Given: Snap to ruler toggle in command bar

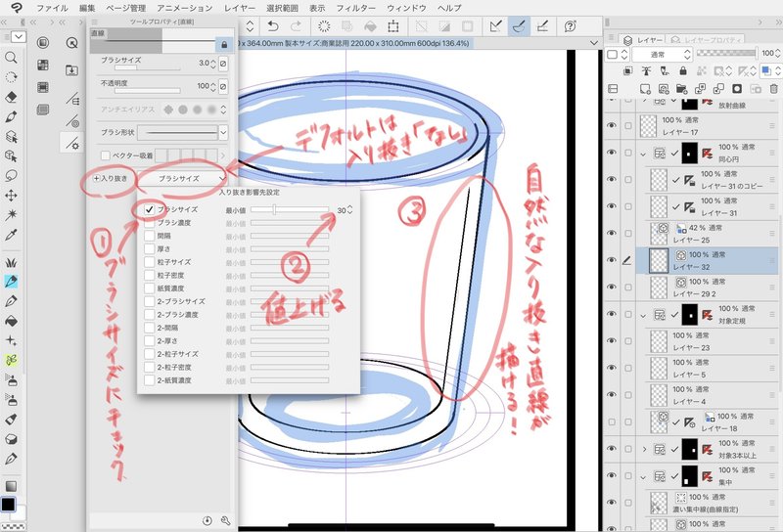Looking at the screenshot, I should click(x=496, y=26).
